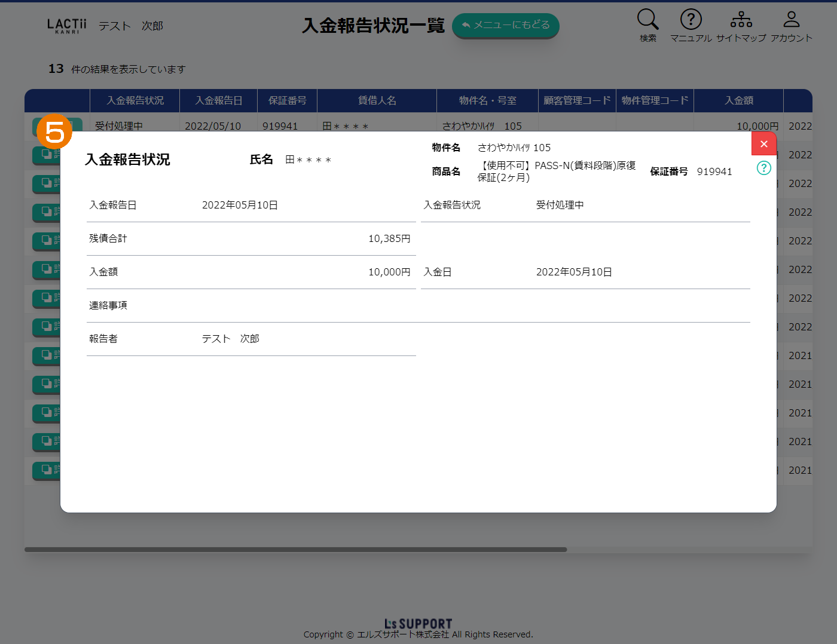Sort by 入金報告日 column header
Screen dimensions: 837x644
pos(218,100)
